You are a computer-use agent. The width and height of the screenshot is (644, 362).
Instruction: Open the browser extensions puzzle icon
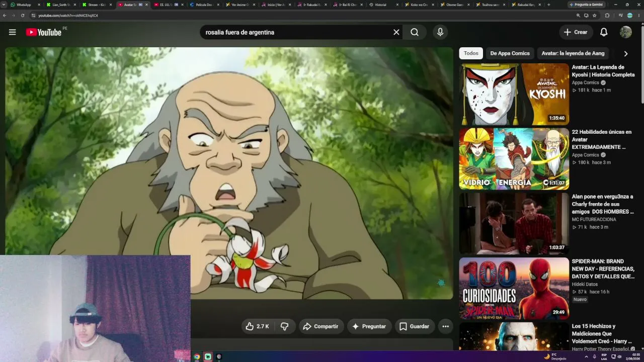pyautogui.click(x=607, y=16)
